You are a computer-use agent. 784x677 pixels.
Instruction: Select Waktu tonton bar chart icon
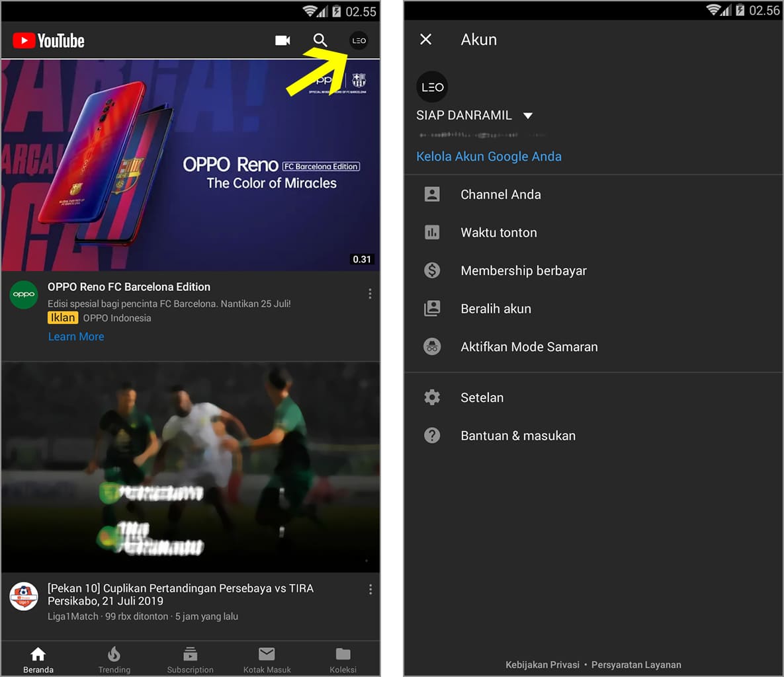tap(432, 233)
